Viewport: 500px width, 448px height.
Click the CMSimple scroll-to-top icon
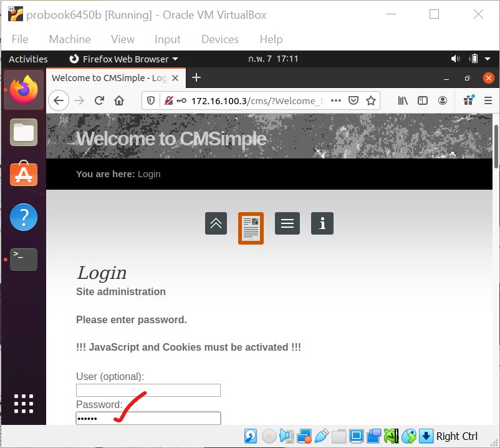click(216, 223)
